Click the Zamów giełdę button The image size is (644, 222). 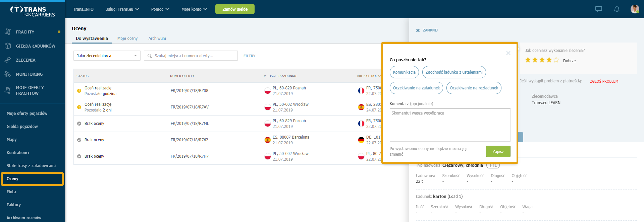[235, 9]
